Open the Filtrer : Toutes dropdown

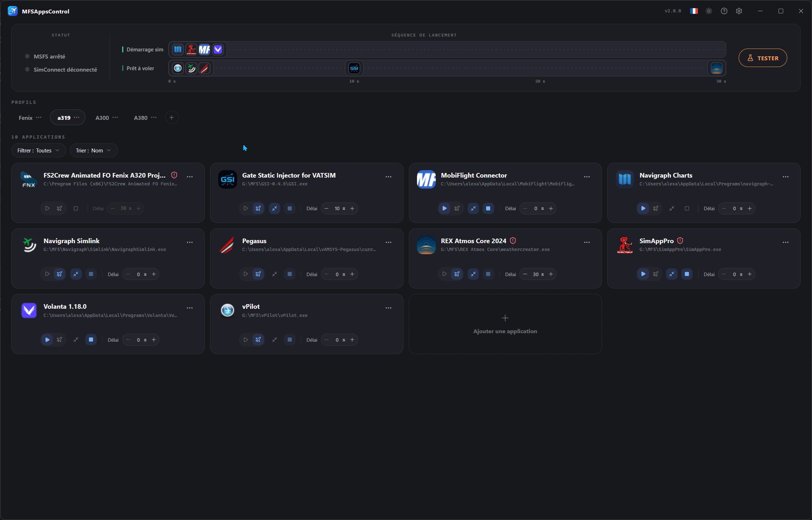(x=39, y=150)
